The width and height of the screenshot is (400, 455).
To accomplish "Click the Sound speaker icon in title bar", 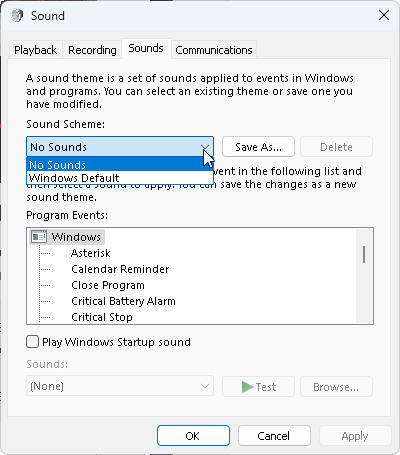I will click(x=16, y=15).
